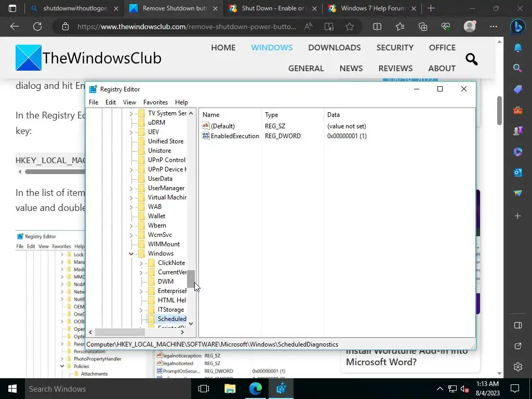Select the Wallet registry key

[156, 216]
